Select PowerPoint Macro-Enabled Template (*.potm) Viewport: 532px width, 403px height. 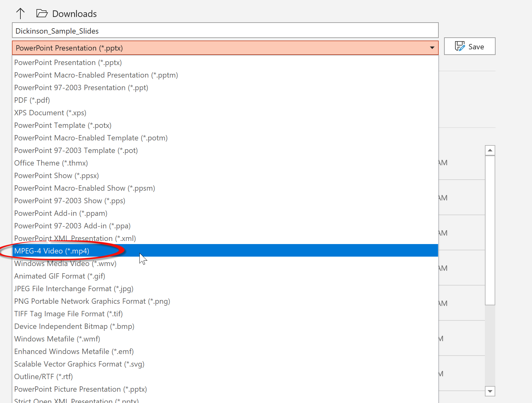[225, 138]
